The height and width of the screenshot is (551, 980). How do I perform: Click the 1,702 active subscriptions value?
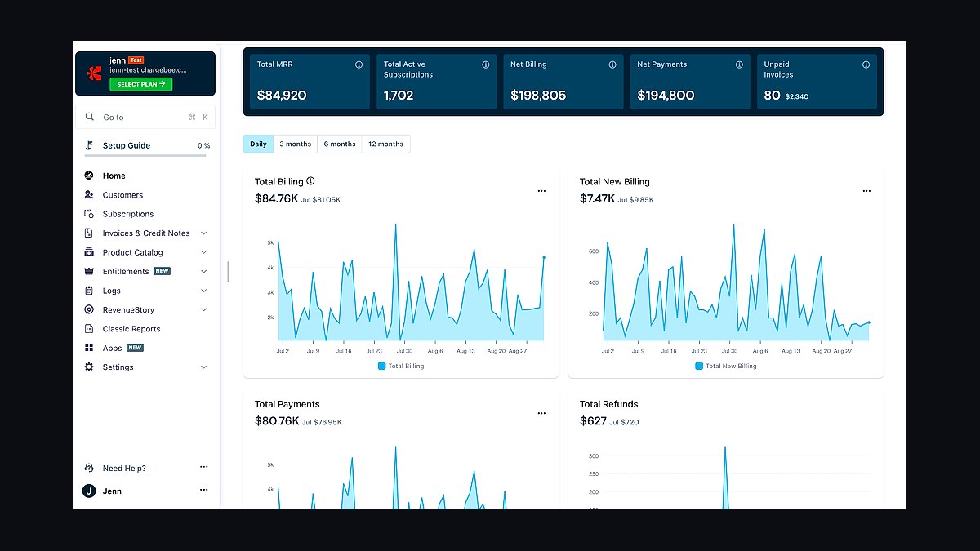tap(399, 95)
